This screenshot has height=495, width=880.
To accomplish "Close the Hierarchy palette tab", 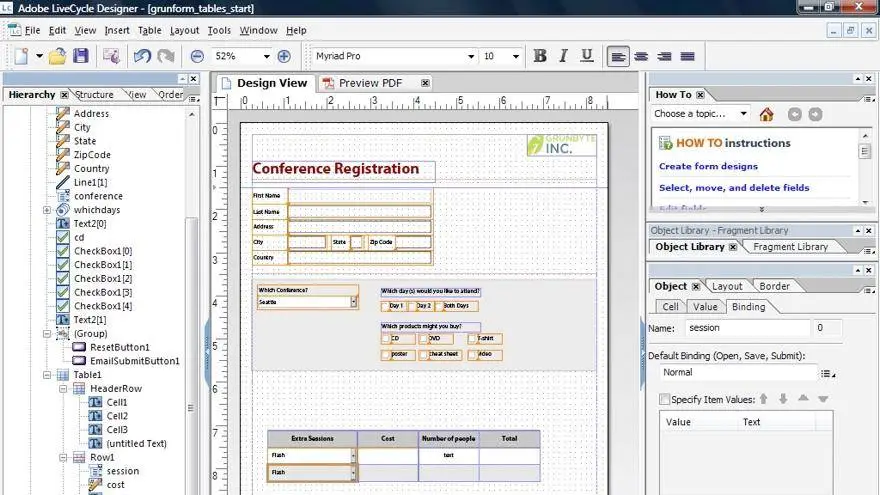I will (x=65, y=95).
